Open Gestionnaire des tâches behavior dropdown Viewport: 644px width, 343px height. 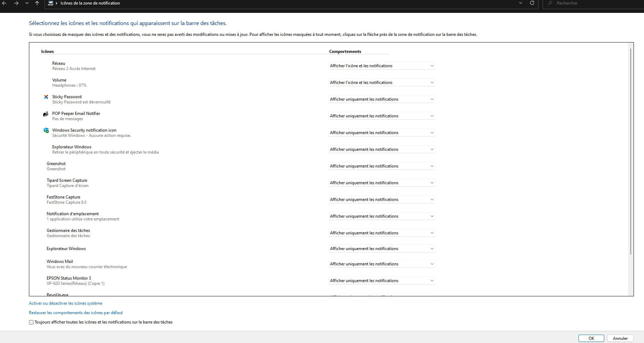pyautogui.click(x=382, y=233)
